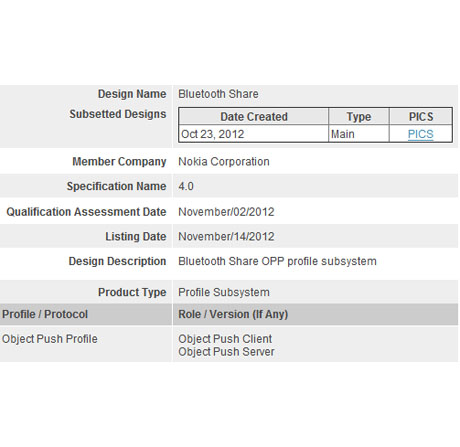Click the November/02/2012 assessment date

[x=226, y=212]
